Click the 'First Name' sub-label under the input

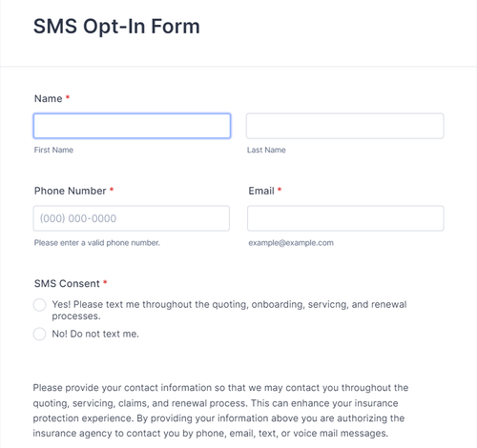(x=53, y=150)
